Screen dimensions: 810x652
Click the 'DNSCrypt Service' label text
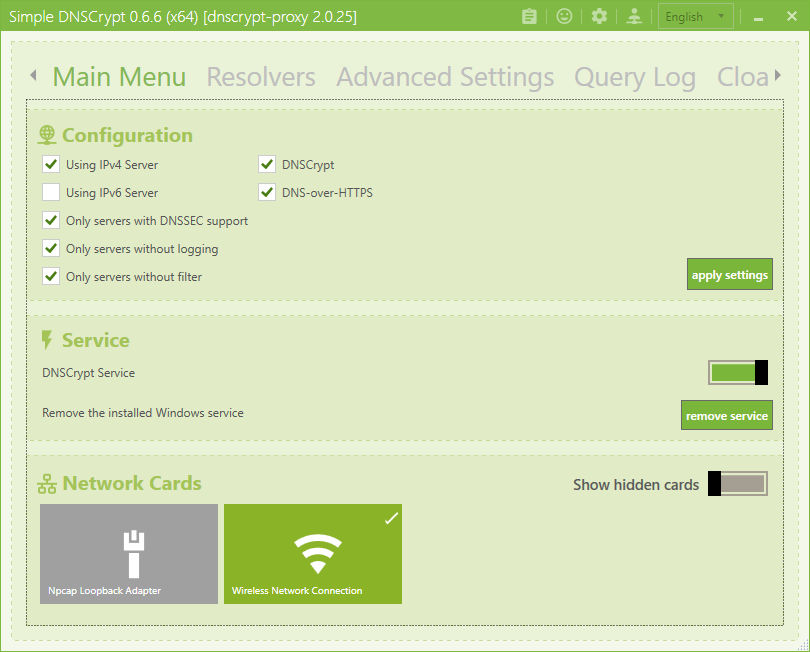pyautogui.click(x=88, y=373)
